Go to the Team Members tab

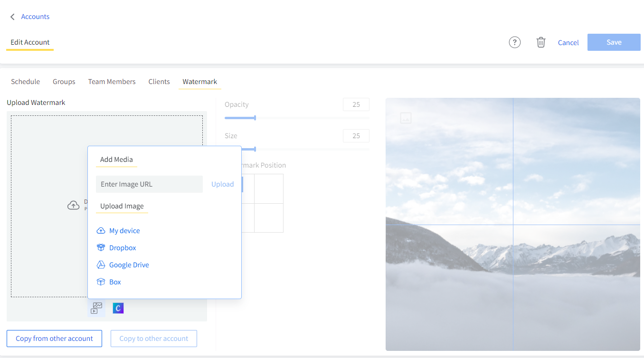[112, 82]
